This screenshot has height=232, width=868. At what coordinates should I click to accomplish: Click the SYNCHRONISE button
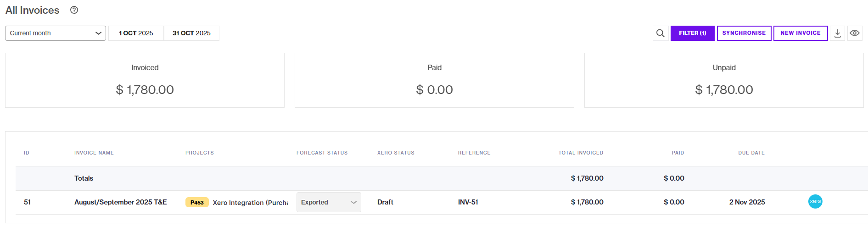(x=744, y=33)
